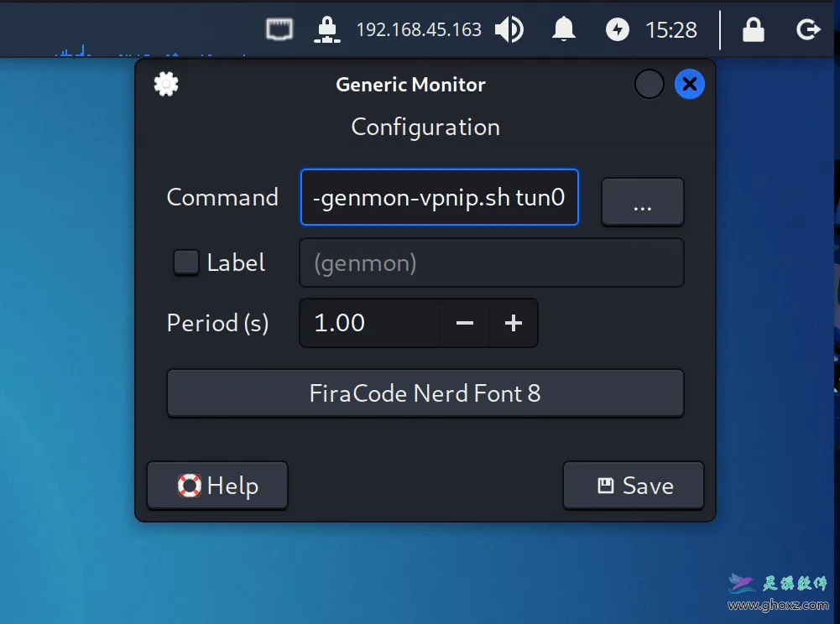
Task: Click the clock showing 15:28
Action: tap(674, 29)
